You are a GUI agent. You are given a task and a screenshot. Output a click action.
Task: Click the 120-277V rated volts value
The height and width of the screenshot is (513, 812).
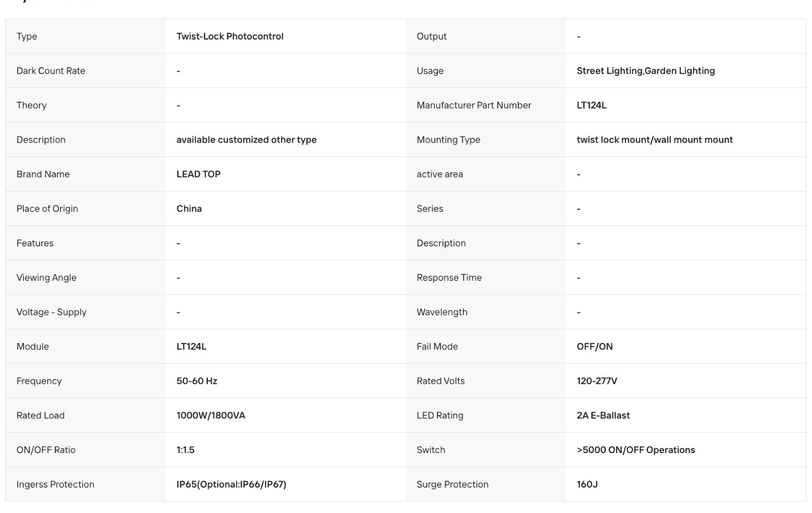click(597, 381)
